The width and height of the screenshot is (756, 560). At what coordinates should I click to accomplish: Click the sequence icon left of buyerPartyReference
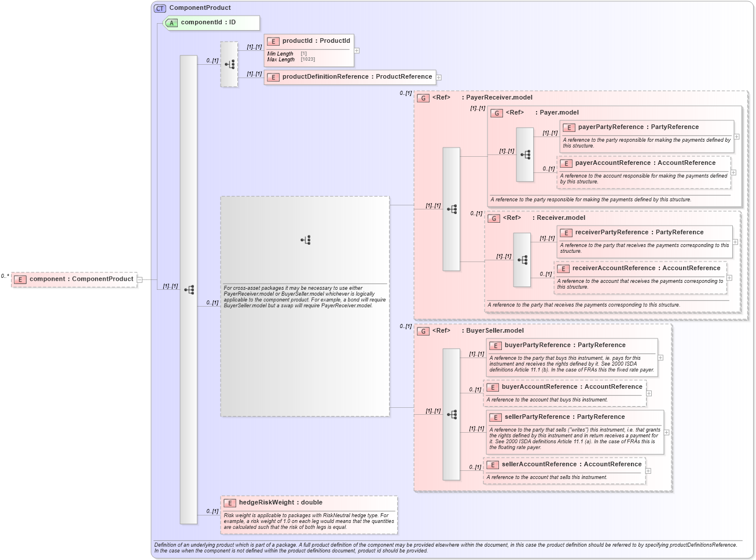tap(451, 414)
